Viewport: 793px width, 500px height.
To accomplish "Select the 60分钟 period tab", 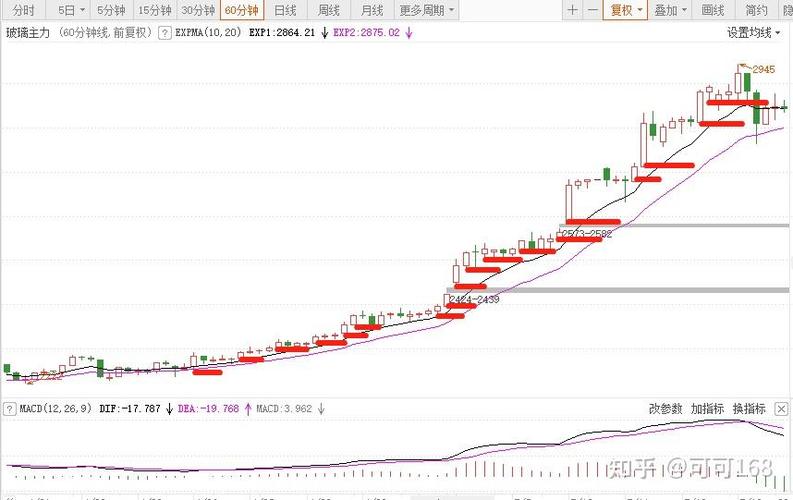I will coord(242,10).
